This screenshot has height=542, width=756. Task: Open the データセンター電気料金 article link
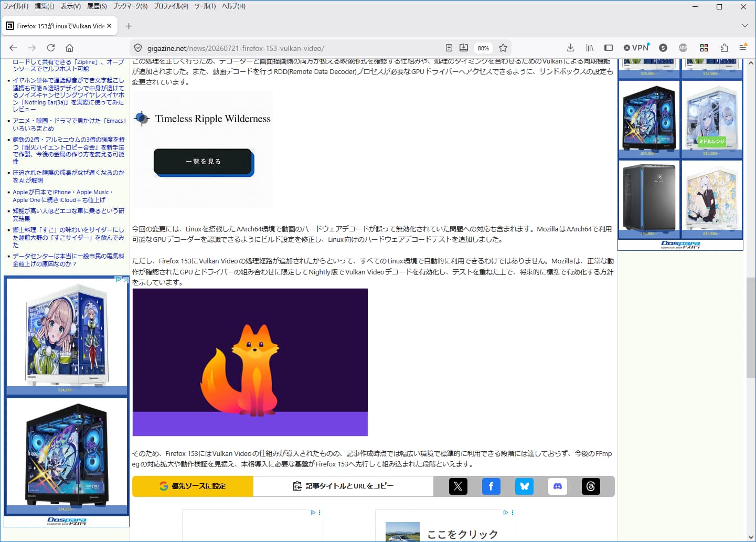tap(69, 260)
